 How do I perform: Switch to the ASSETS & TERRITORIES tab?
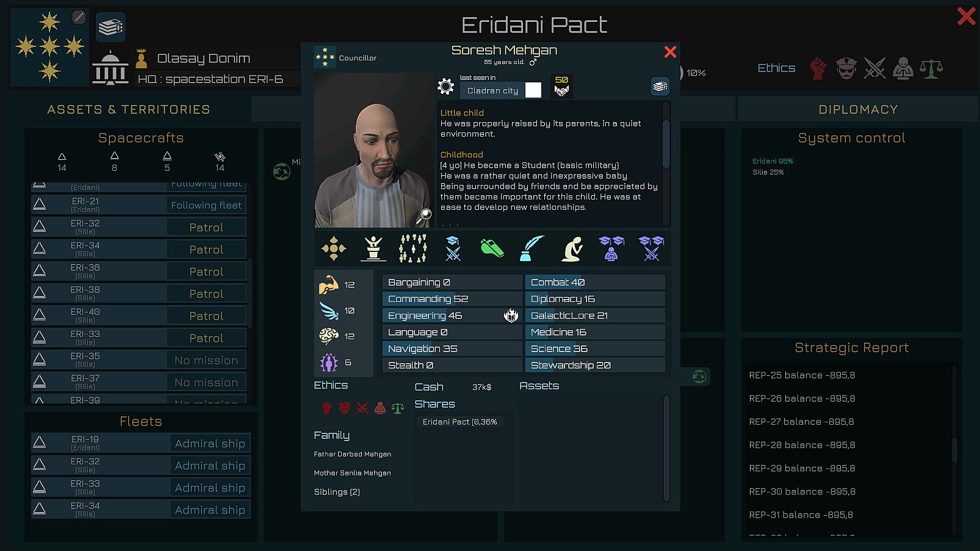129,109
